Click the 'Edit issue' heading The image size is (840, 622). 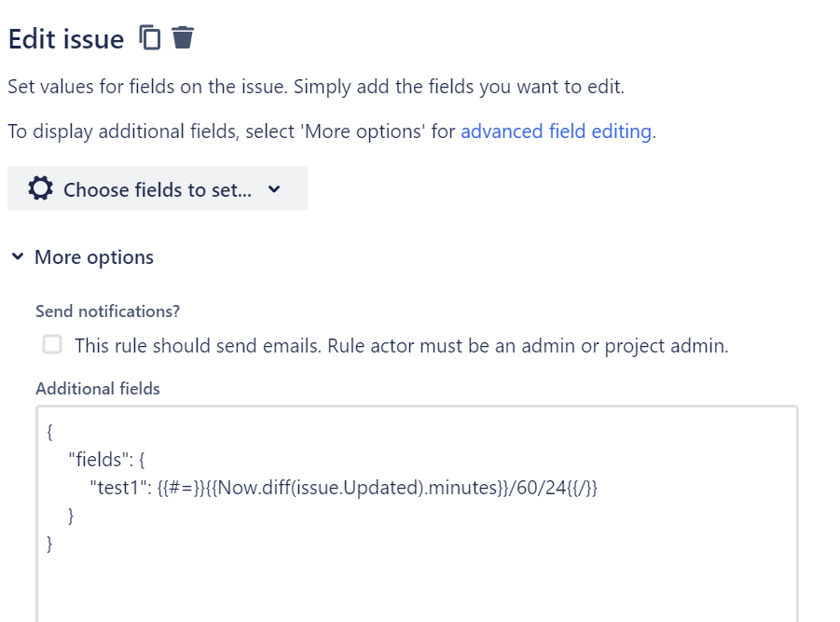(x=66, y=39)
